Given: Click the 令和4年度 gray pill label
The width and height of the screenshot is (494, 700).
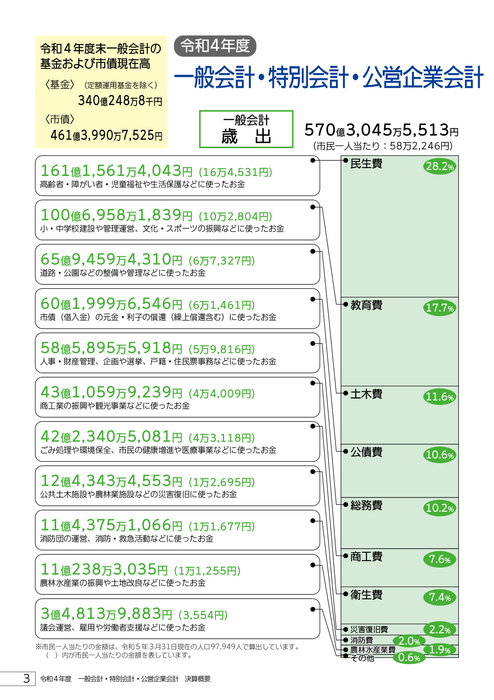Looking at the screenshot, I should tap(215, 46).
